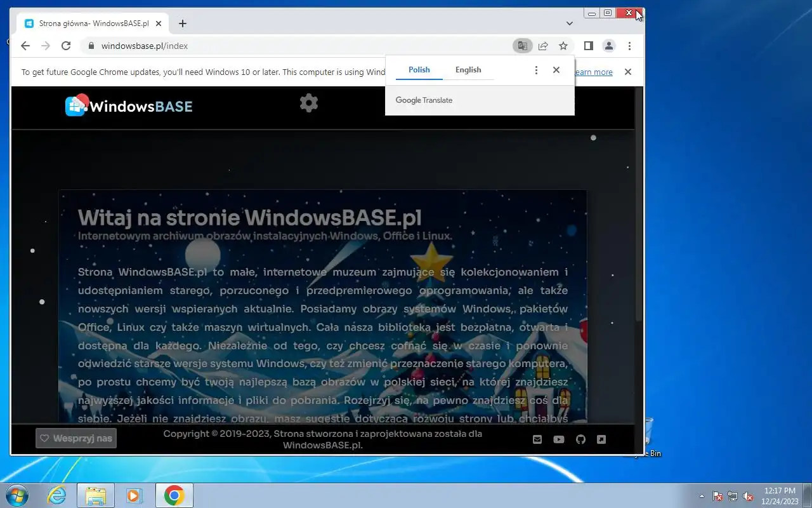The width and height of the screenshot is (812, 508).
Task: Click the Witaj na stronie WindowsBASE.pl heading
Action: (250, 218)
